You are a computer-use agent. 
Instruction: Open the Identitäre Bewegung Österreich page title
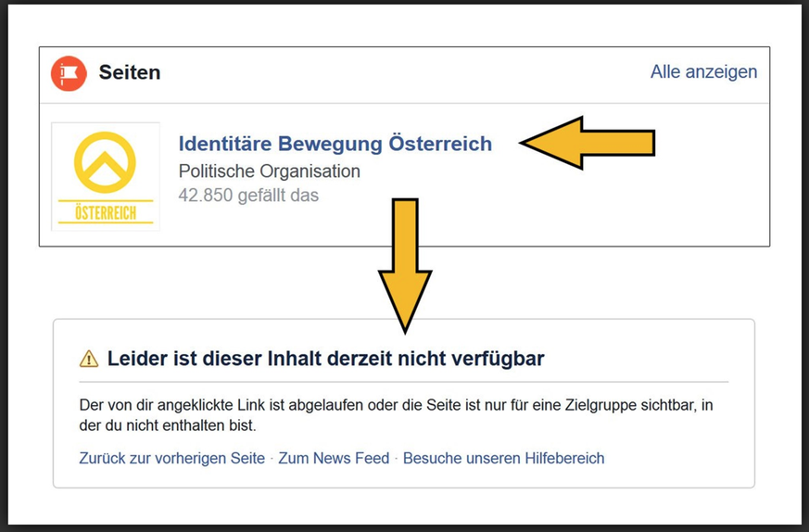(x=335, y=144)
